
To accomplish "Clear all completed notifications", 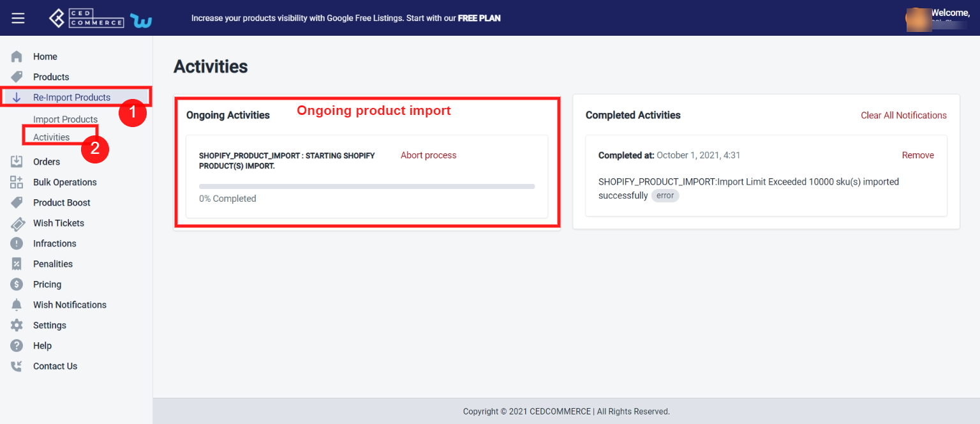I will (903, 116).
